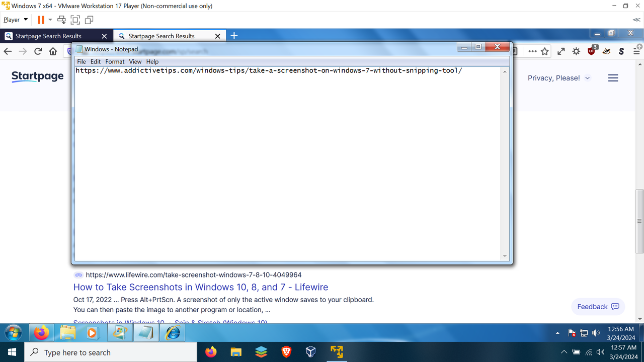Click the Firefox home button
644x362 pixels.
click(x=53, y=51)
